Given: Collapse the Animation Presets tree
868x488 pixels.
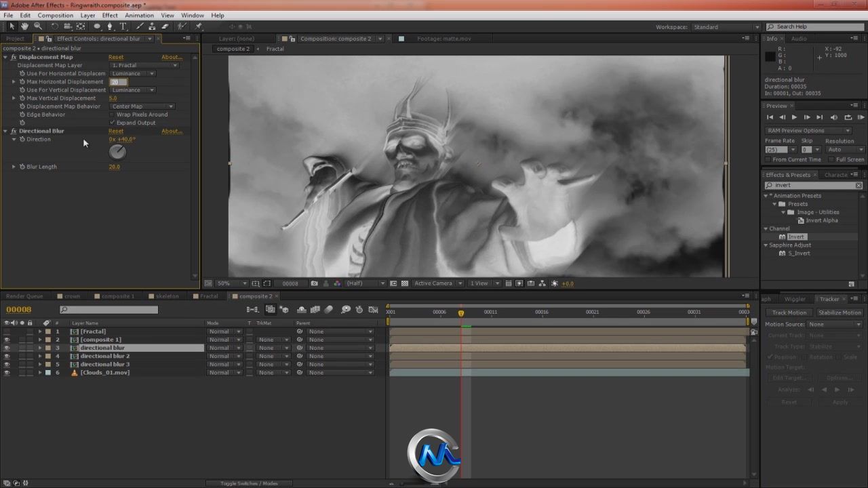Looking at the screenshot, I should point(766,196).
